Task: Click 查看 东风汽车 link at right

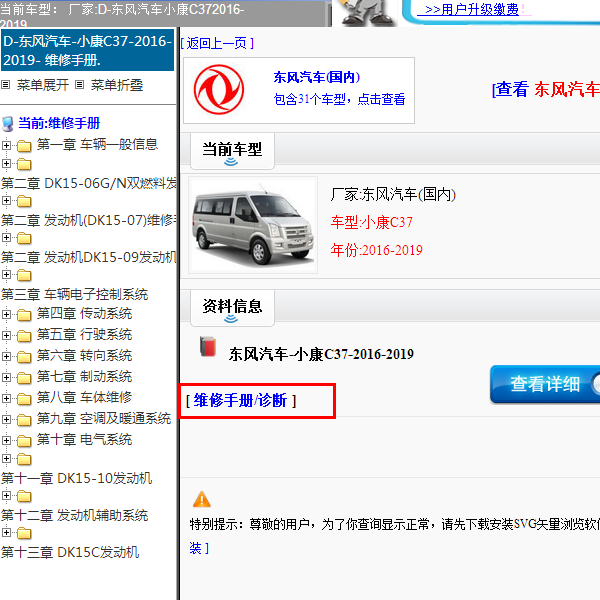Action: coord(546,90)
